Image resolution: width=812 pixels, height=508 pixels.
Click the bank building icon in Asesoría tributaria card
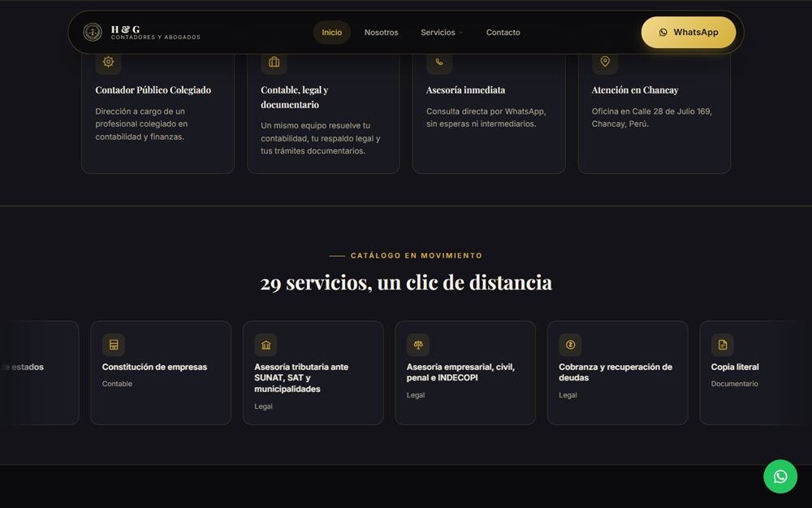pos(266,345)
